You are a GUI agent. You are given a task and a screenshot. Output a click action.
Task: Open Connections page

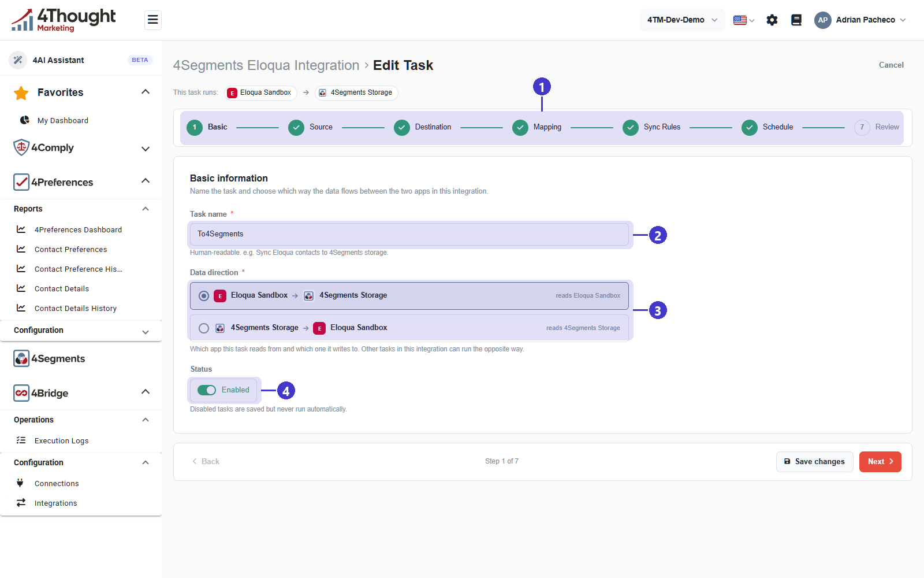(x=57, y=483)
